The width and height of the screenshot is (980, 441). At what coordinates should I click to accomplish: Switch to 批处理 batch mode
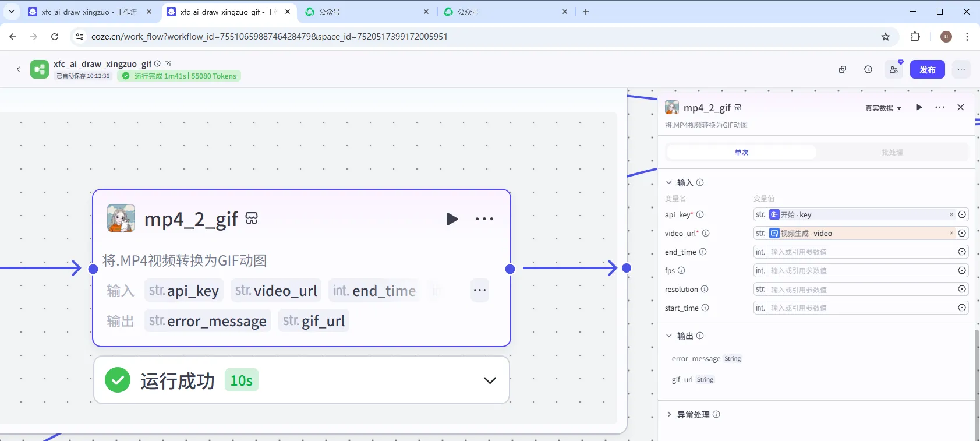(891, 153)
